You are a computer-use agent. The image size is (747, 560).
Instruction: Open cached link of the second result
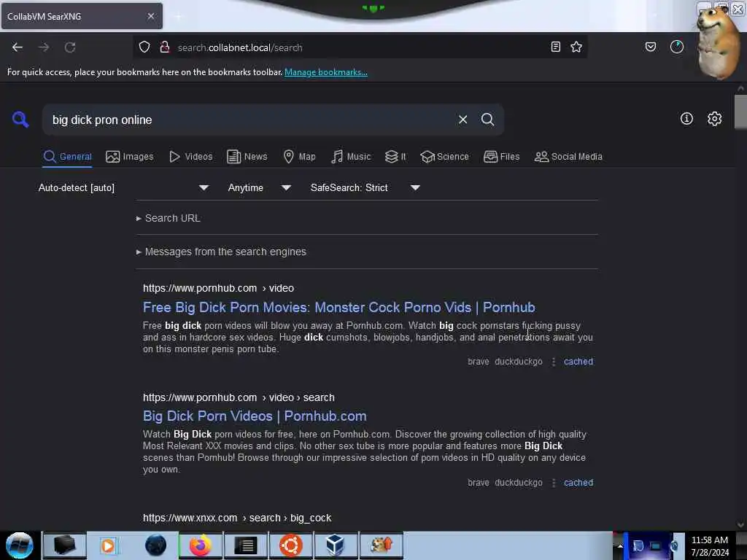pos(578,483)
